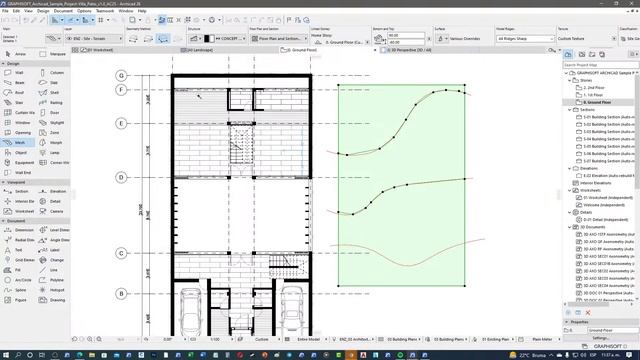This screenshot has width=640, height=360.
Task: Select the Dimension tool
Action: [19, 230]
